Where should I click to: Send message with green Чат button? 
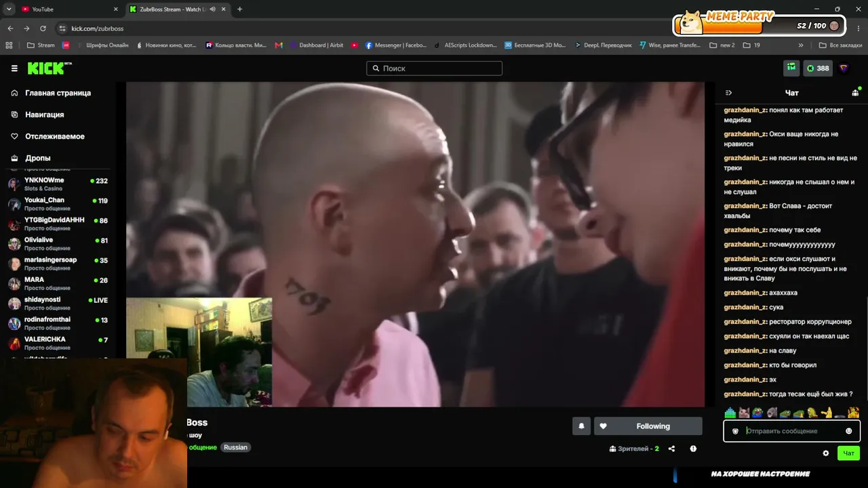click(848, 453)
